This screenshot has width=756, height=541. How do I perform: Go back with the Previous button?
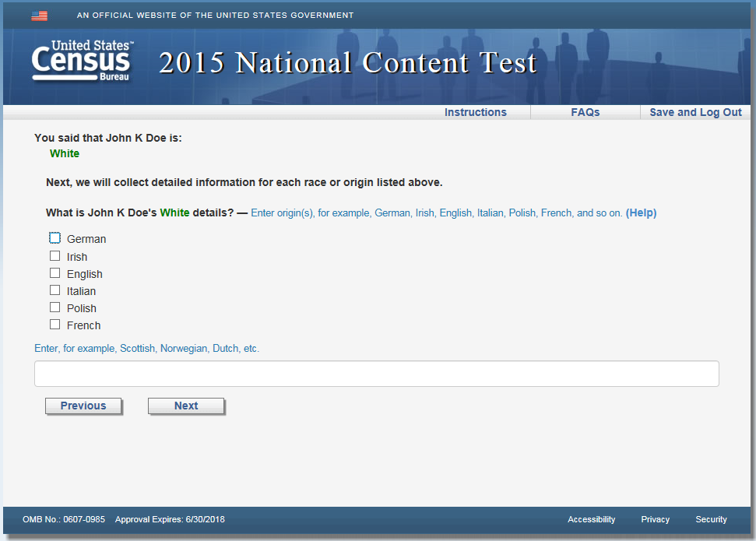(x=83, y=406)
